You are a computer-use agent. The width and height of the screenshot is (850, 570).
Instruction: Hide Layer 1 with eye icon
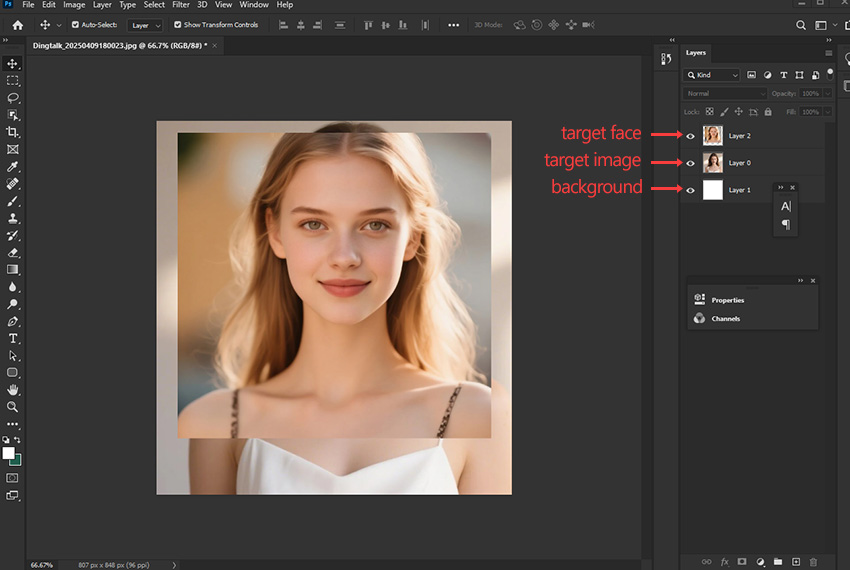click(x=691, y=190)
